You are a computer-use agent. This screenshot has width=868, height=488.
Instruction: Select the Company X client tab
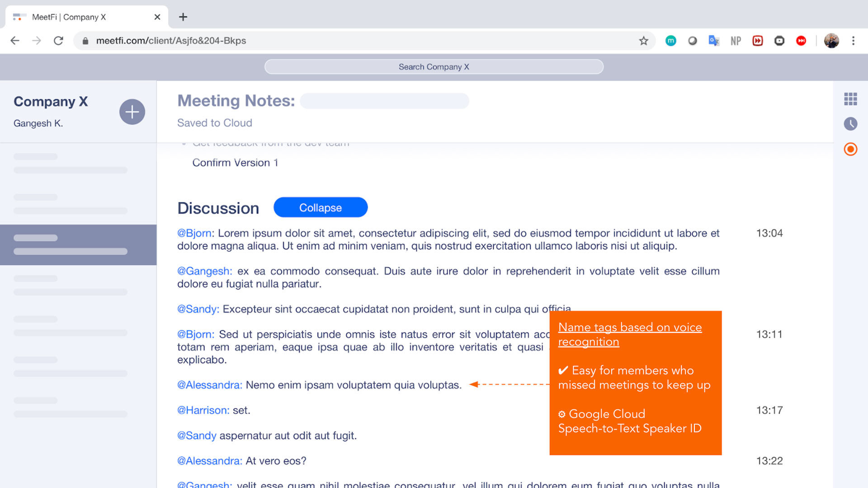[86, 17]
